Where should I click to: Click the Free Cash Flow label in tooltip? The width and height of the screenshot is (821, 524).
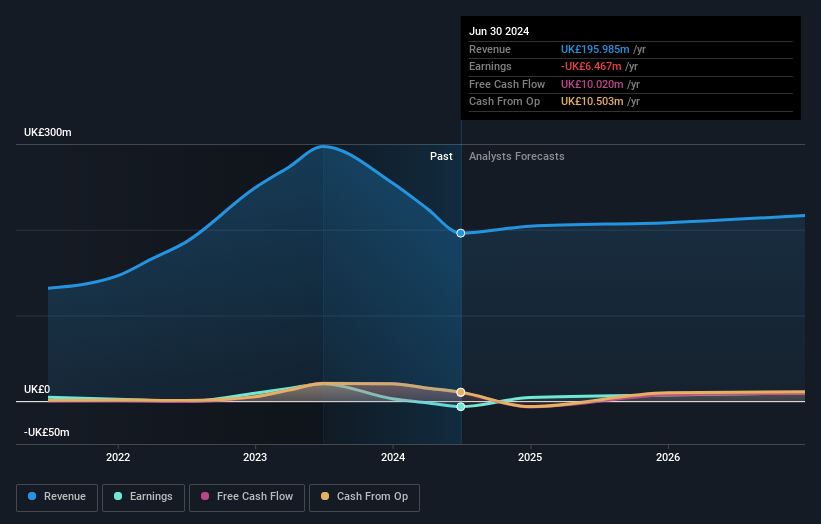[x=507, y=84]
